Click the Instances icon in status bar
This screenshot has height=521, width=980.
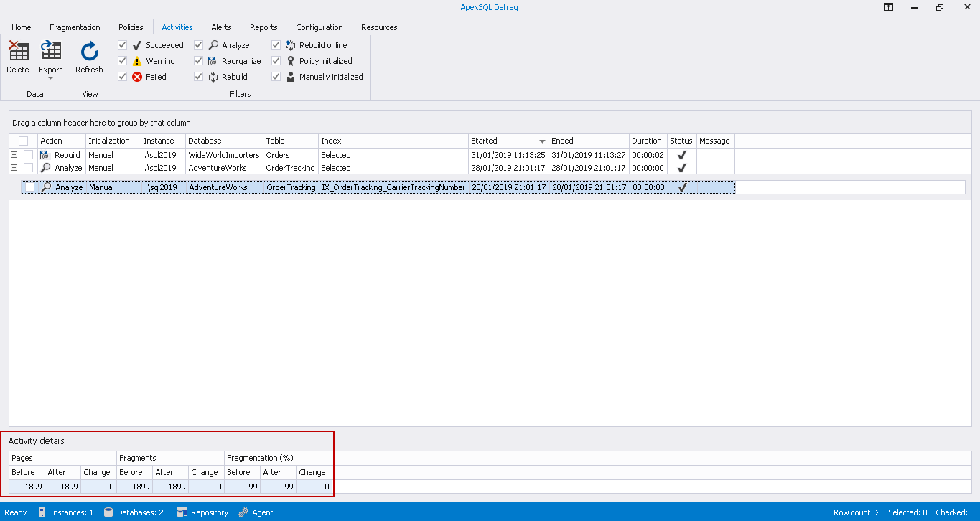tap(43, 512)
